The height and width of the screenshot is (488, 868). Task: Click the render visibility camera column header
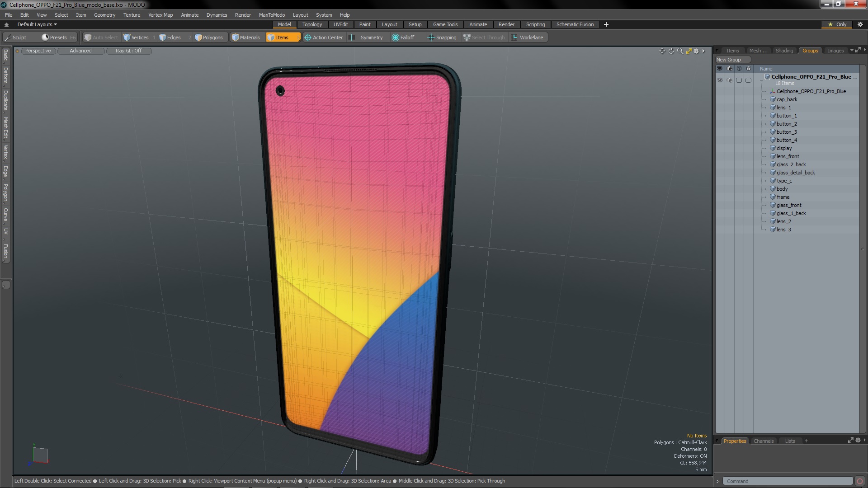pos(729,69)
